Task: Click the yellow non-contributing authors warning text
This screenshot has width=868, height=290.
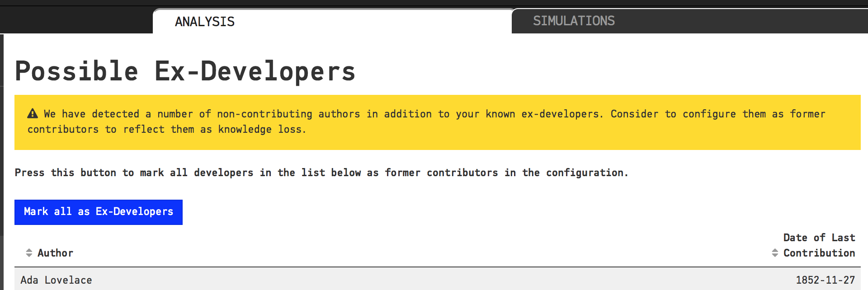Action: [x=426, y=122]
